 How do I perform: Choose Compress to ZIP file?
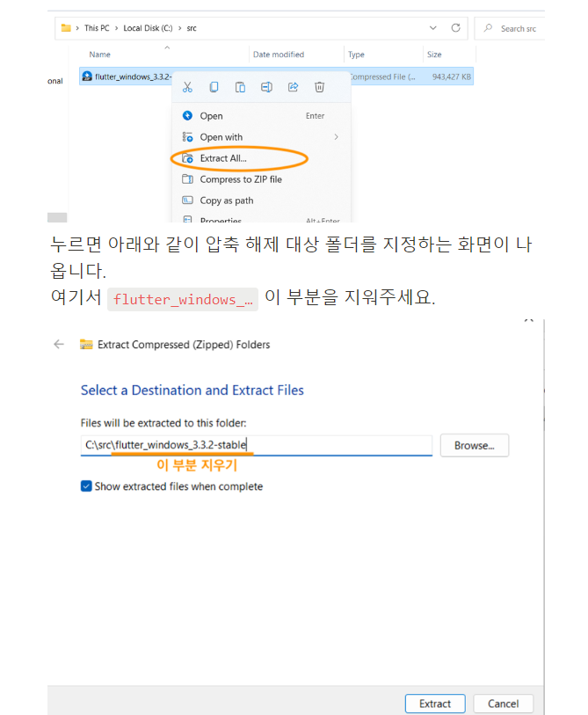coord(261,179)
